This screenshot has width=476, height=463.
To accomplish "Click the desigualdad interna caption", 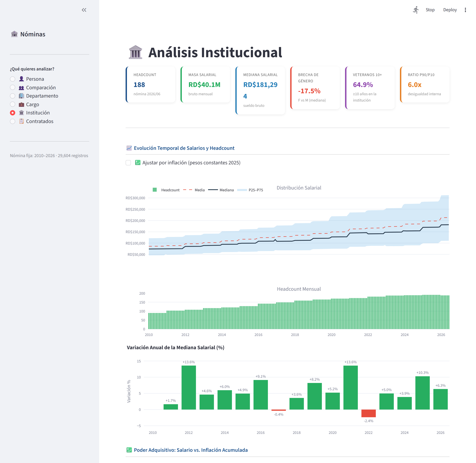I will pos(424,94).
